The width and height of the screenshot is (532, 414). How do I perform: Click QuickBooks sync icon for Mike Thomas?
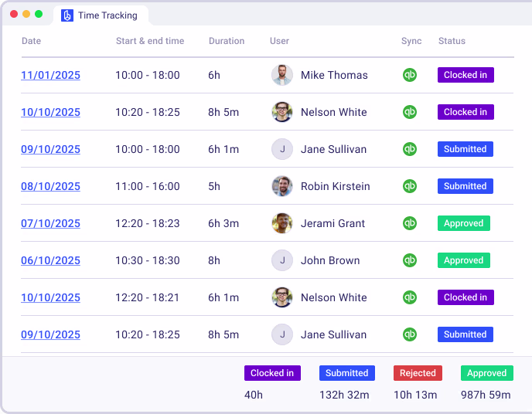point(410,75)
